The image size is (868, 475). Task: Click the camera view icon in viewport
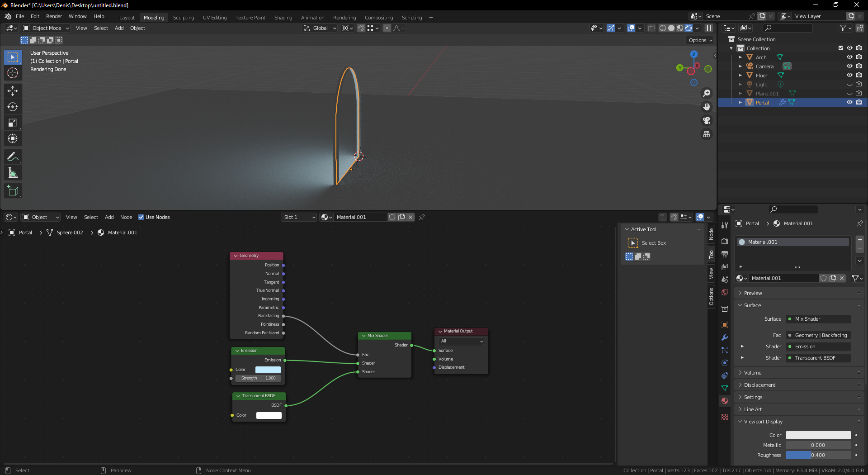pyautogui.click(x=706, y=120)
